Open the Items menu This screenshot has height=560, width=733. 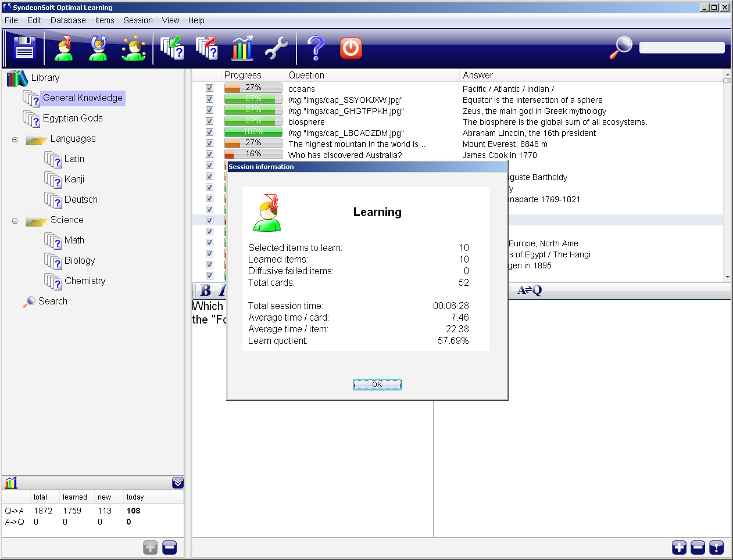[105, 20]
